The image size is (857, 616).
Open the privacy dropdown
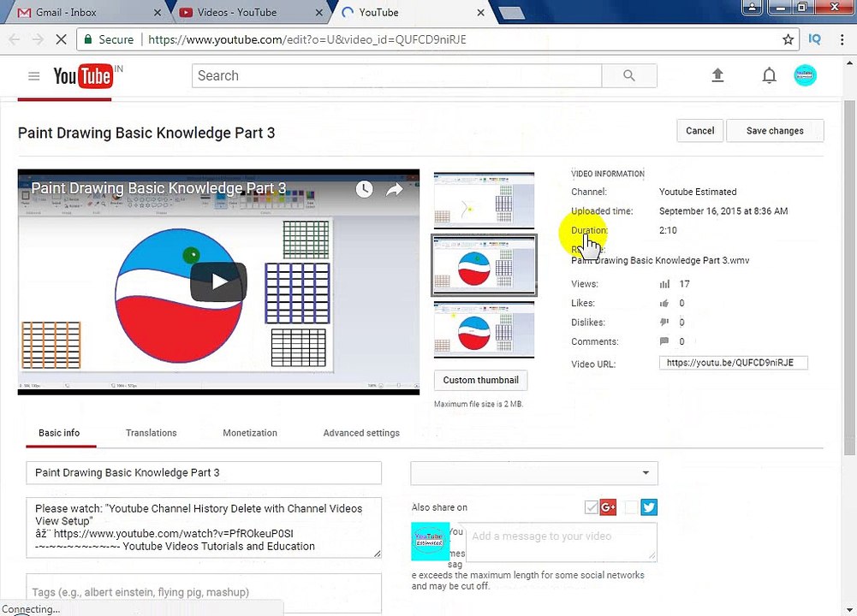(534, 473)
